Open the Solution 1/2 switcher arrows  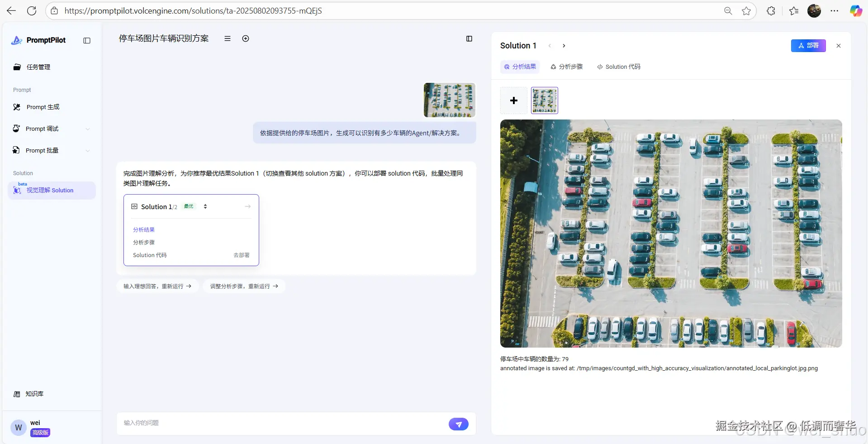coord(205,206)
